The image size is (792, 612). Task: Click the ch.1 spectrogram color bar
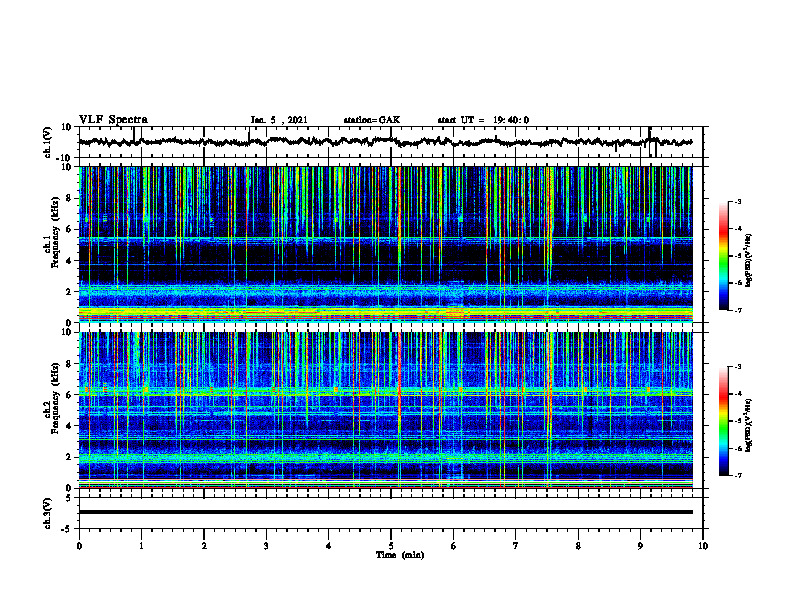(x=723, y=256)
